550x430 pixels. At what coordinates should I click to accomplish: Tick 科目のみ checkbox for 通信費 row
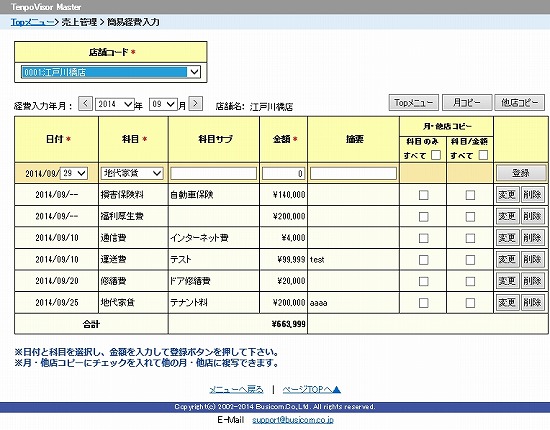tap(424, 238)
